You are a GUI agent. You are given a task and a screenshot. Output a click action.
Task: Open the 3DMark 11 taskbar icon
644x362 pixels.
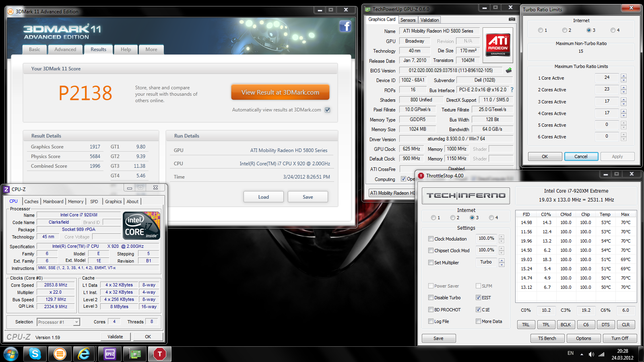pos(60,354)
